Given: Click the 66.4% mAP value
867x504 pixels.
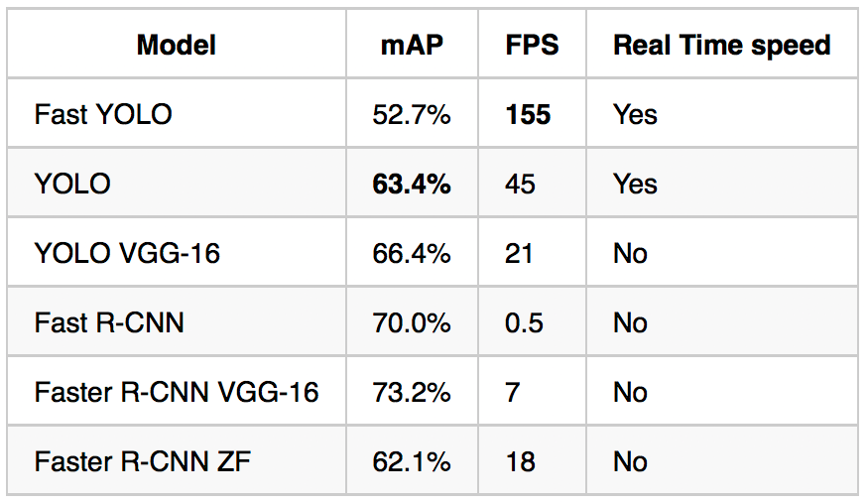Looking at the screenshot, I should pyautogui.click(x=412, y=253).
